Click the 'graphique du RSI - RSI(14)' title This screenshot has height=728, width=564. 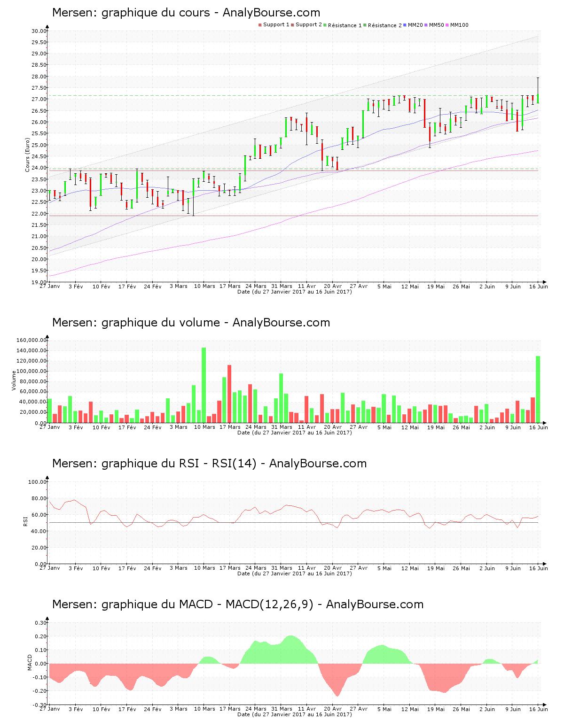[179, 464]
